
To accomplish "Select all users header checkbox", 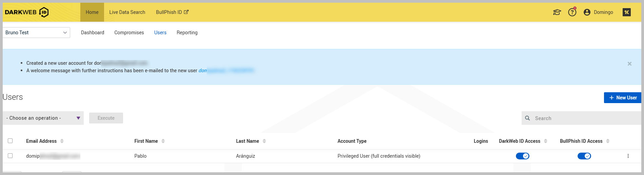I will [10, 141].
